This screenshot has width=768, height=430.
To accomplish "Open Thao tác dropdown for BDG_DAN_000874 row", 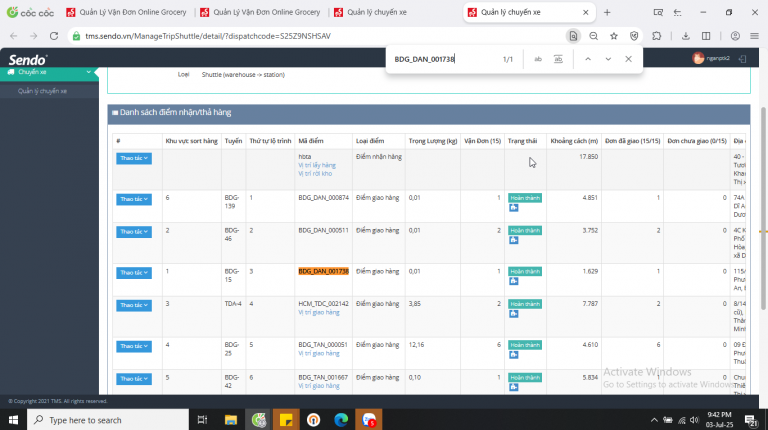I will [134, 199].
